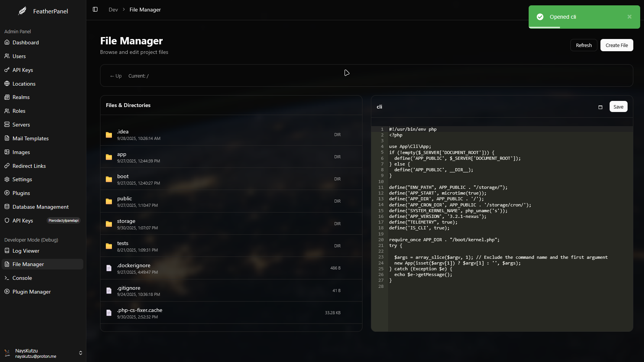
Task: Select the Settings gear icon
Action: 7,179
